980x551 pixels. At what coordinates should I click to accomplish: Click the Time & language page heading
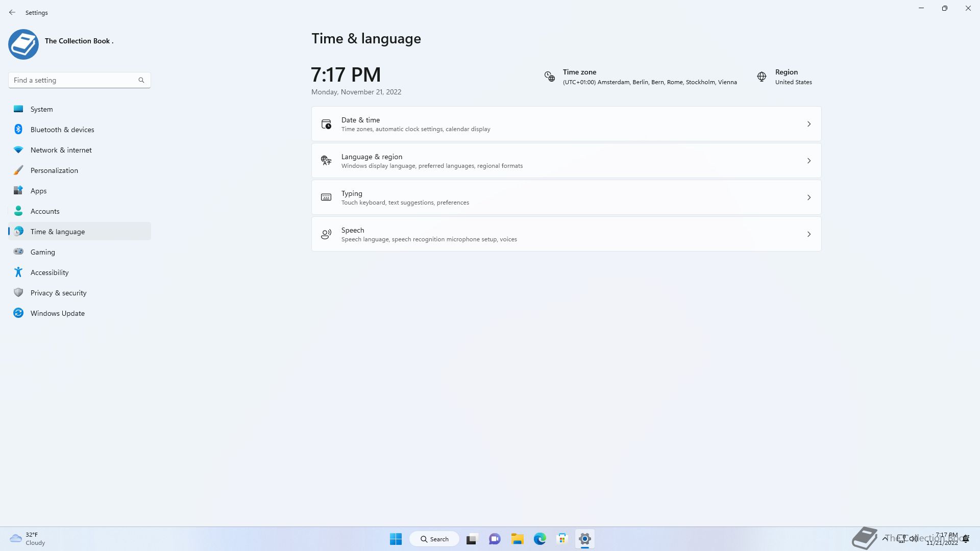pos(366,39)
